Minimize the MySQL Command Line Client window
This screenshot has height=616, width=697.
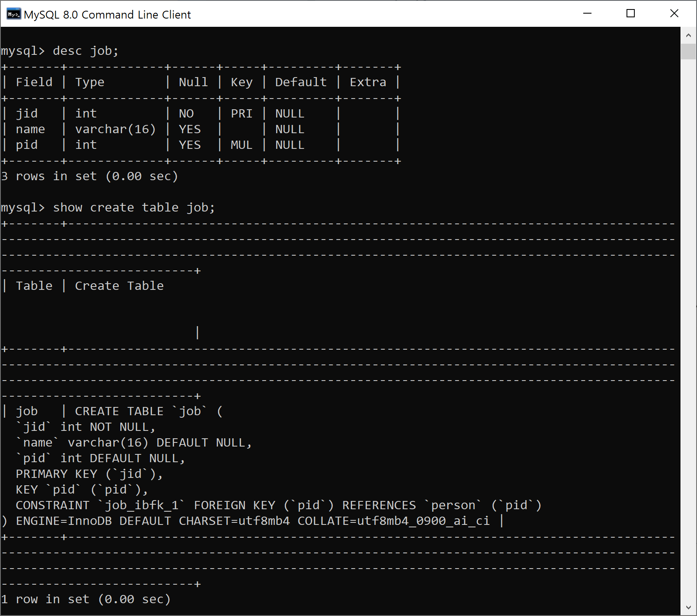587,14
